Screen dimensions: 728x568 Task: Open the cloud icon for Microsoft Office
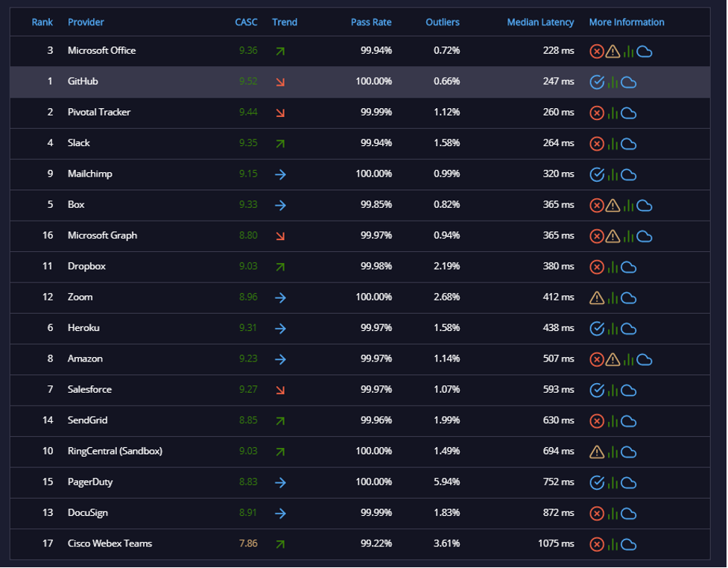tap(644, 51)
